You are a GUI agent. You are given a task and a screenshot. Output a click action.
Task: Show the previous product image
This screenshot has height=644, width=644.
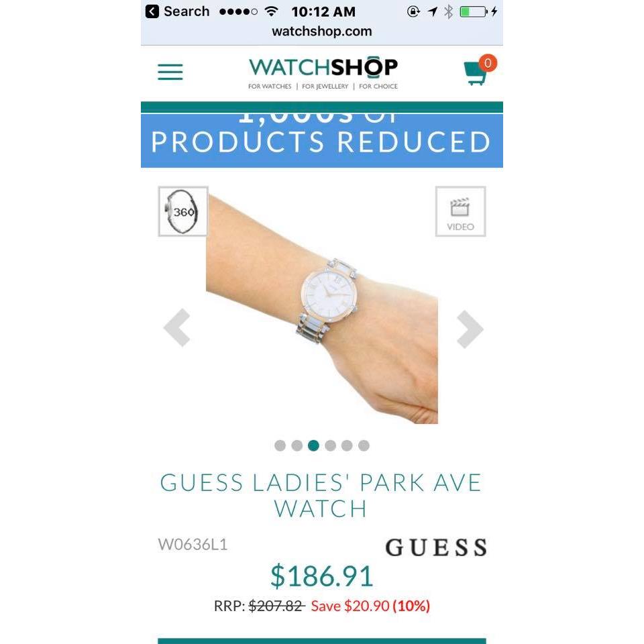[177, 327]
